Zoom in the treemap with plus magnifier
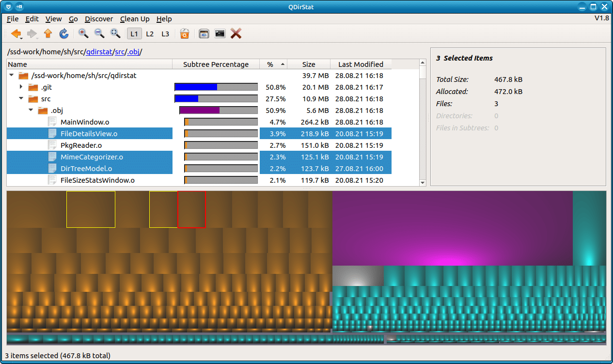This screenshot has height=364, width=613. [x=83, y=33]
